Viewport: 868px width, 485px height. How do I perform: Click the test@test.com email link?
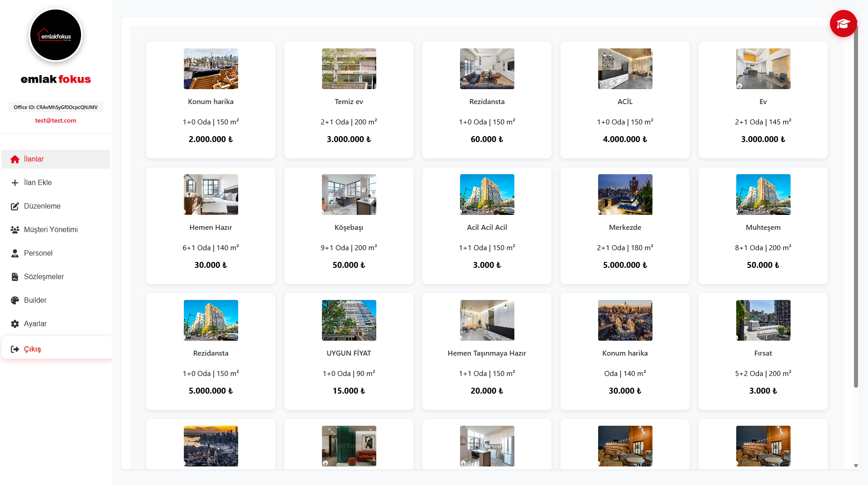tap(56, 121)
